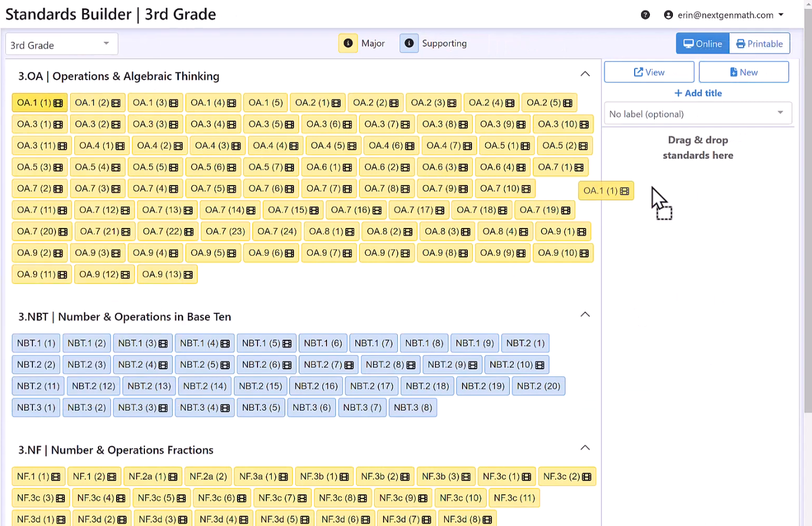Click the Major information icon
The height and width of the screenshot is (526, 812).
(348, 43)
